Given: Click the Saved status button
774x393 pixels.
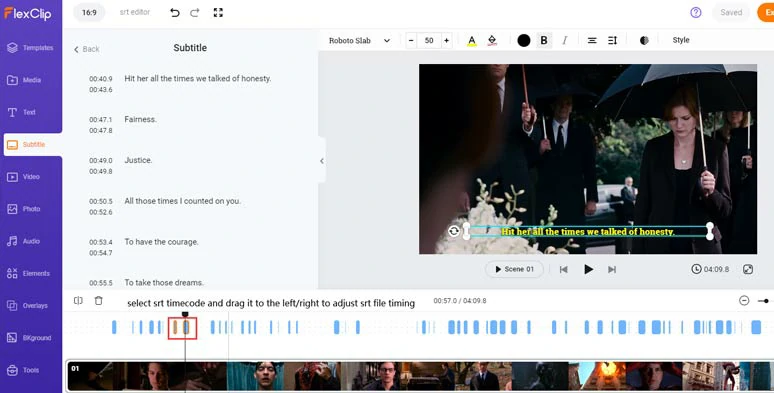Looking at the screenshot, I should click(x=731, y=12).
